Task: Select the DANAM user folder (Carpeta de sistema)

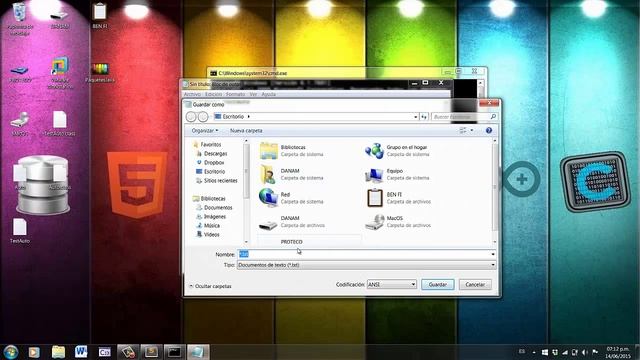Action: [292, 174]
